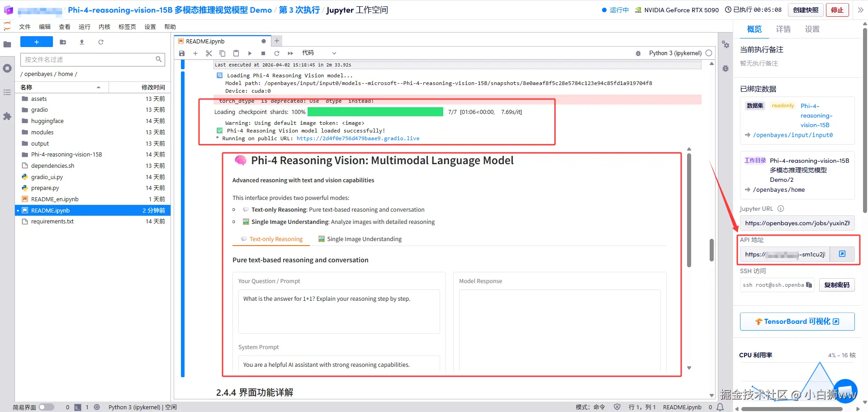Click the terminal count icon in status bar
868x412 pixels.
pos(78,407)
